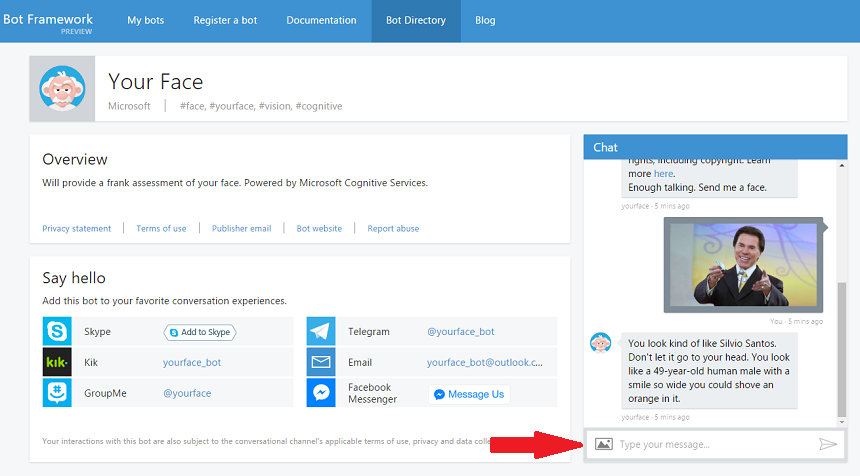Select the Bot Directory tab
Image resolution: width=860 pixels, height=476 pixels.
[x=416, y=21]
